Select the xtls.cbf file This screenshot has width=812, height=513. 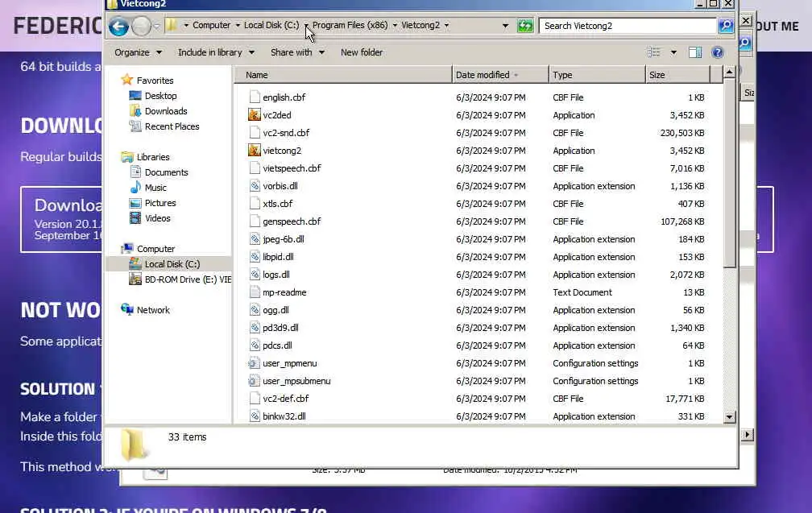coord(278,204)
